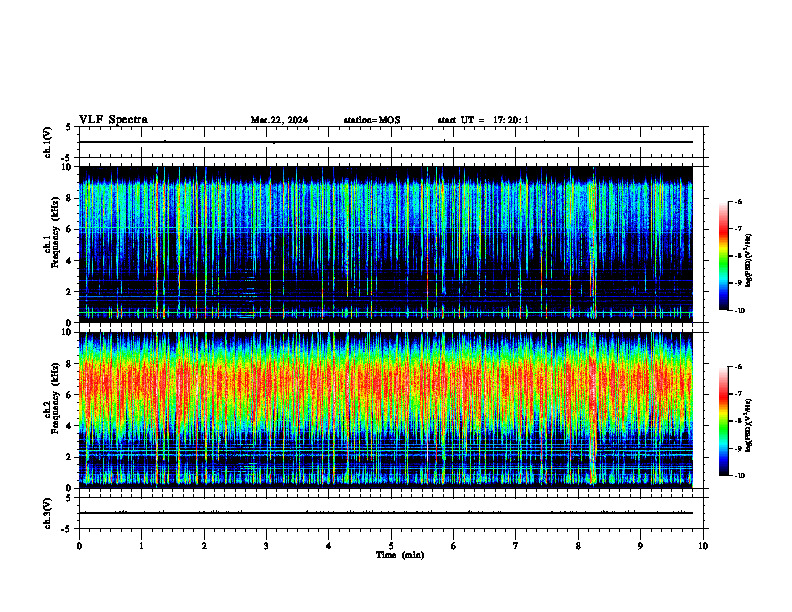The height and width of the screenshot is (612, 792).
Task: Click the "station=MOS" header label
Action: [x=372, y=120]
